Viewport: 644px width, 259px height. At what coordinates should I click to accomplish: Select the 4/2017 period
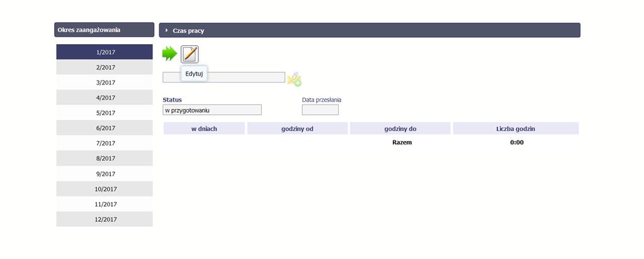click(105, 98)
